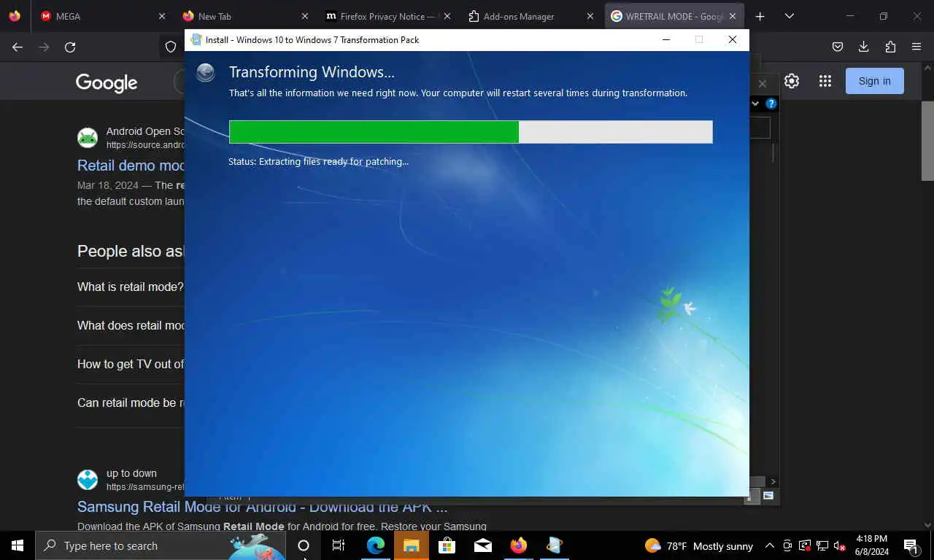Show Firefox downloads panel
Image resolution: width=934 pixels, height=560 pixels.
point(864,47)
